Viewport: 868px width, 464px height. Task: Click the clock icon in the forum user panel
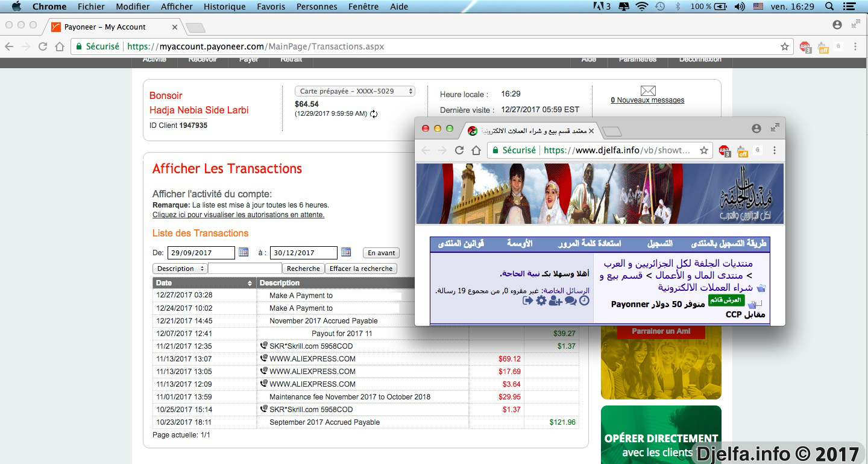coord(584,300)
